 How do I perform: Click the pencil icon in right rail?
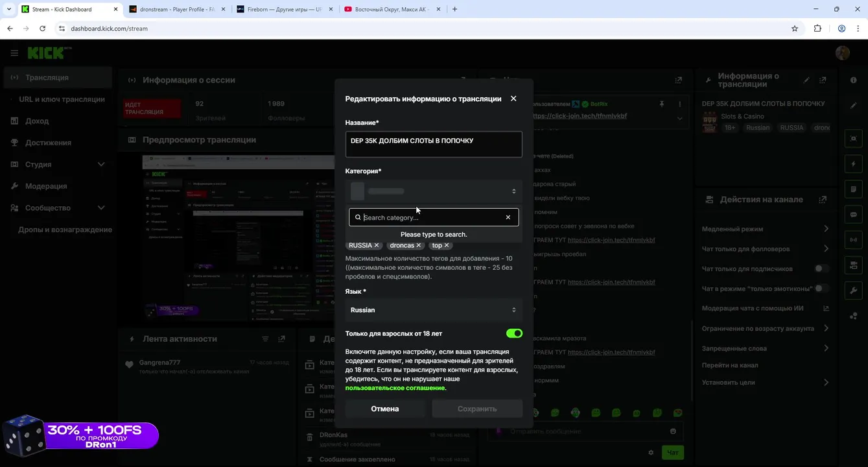pyautogui.click(x=853, y=105)
